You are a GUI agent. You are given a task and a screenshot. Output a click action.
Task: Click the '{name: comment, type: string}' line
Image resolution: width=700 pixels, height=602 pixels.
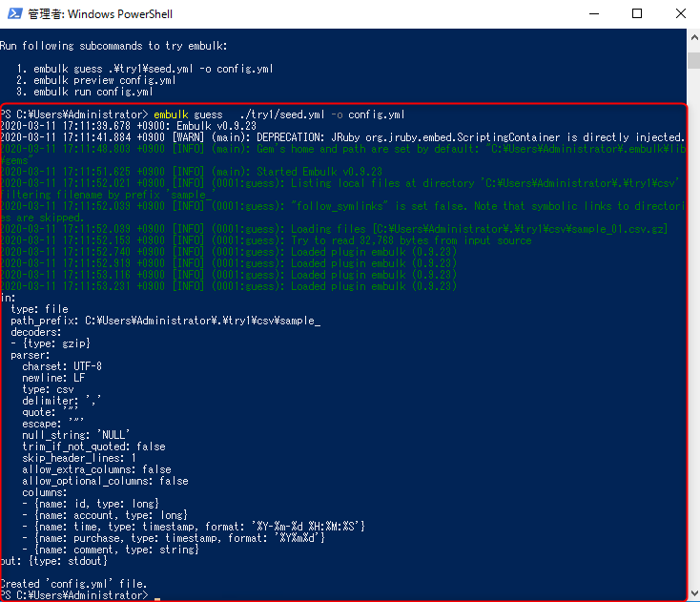(111, 550)
